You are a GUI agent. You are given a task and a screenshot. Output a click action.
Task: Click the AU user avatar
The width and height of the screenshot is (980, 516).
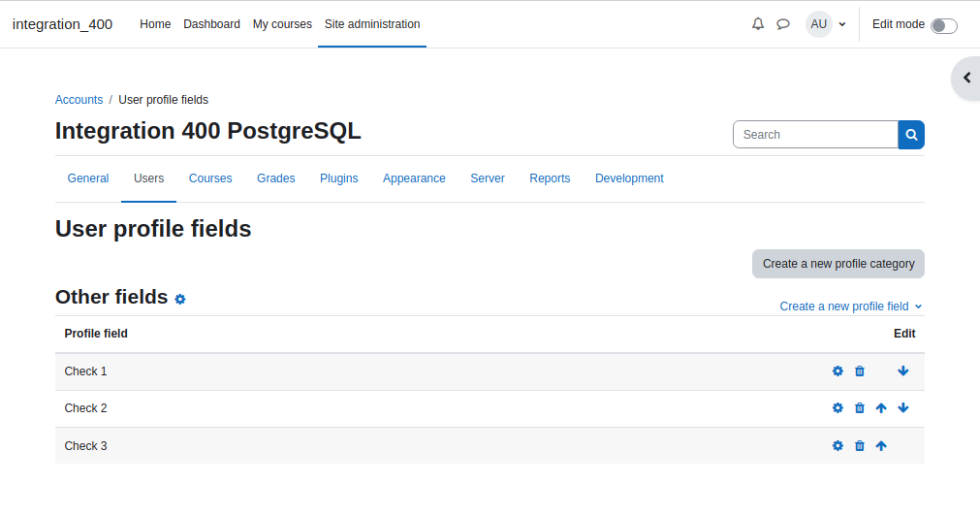(819, 24)
